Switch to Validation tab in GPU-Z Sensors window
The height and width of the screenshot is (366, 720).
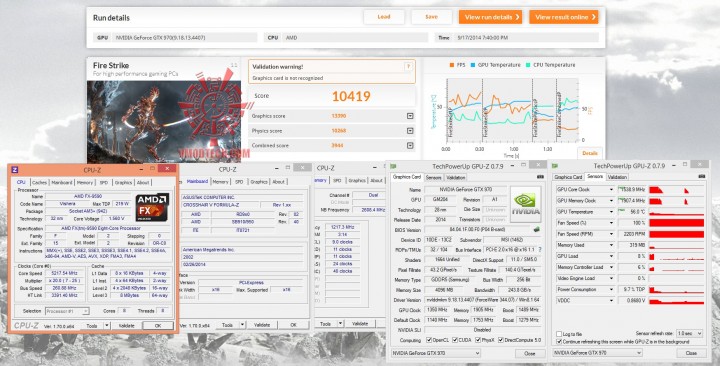click(x=617, y=177)
